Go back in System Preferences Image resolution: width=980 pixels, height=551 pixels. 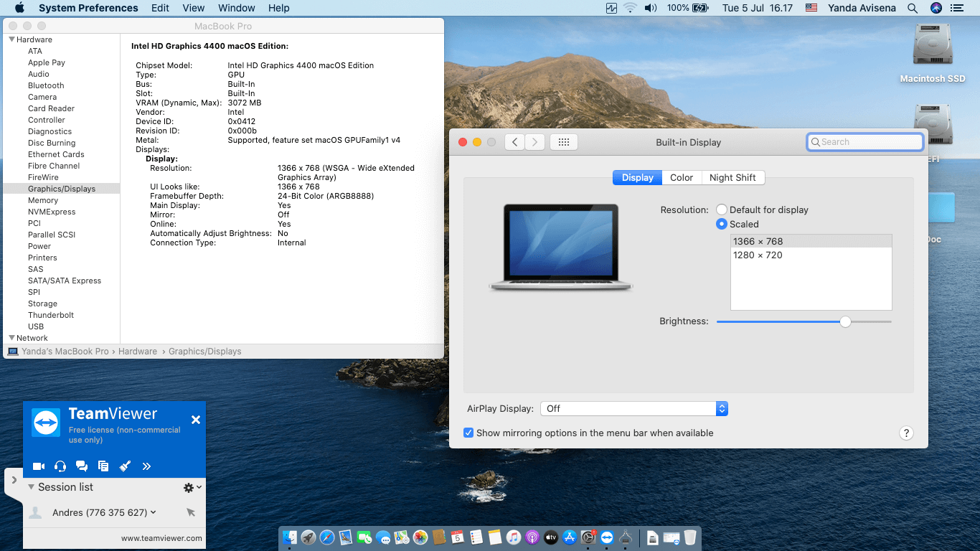coord(514,142)
